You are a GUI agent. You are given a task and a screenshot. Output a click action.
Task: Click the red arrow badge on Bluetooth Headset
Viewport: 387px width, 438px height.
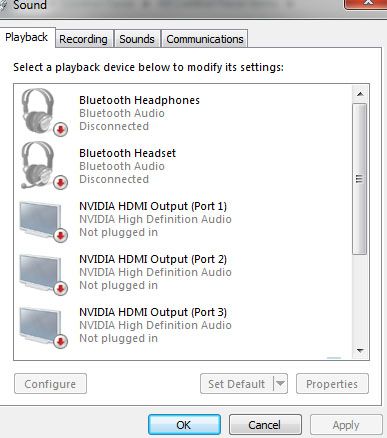pyautogui.click(x=61, y=182)
